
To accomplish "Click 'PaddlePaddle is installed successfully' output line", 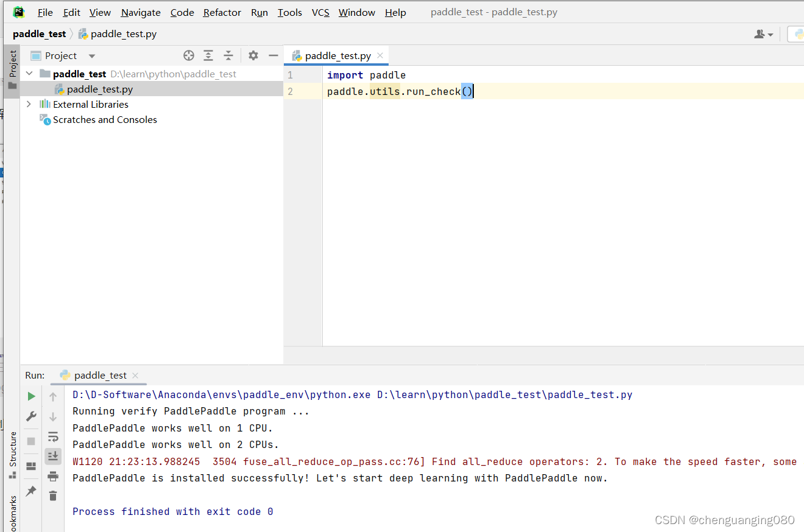I will tap(340, 478).
